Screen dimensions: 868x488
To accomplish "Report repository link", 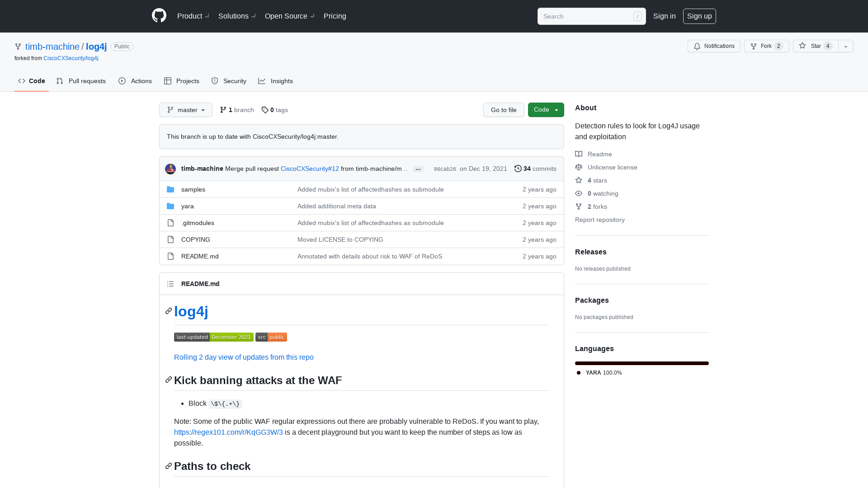I will (x=600, y=220).
